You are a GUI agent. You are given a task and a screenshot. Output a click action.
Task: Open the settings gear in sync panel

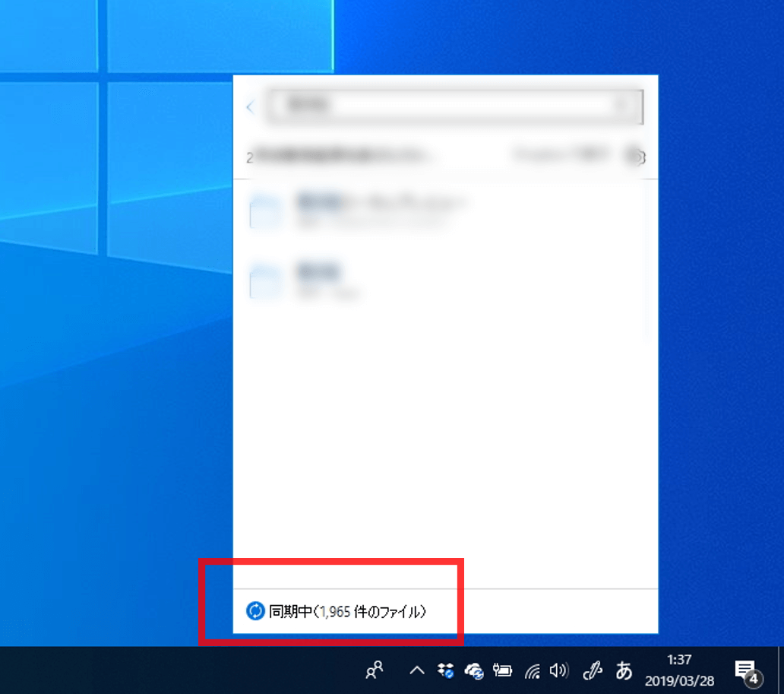pos(636,157)
